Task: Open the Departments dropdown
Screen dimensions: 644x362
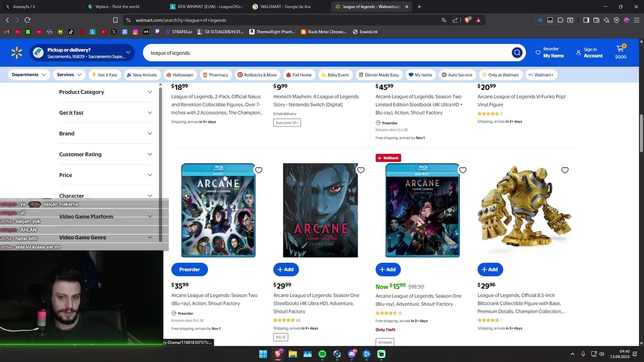Action: point(29,75)
